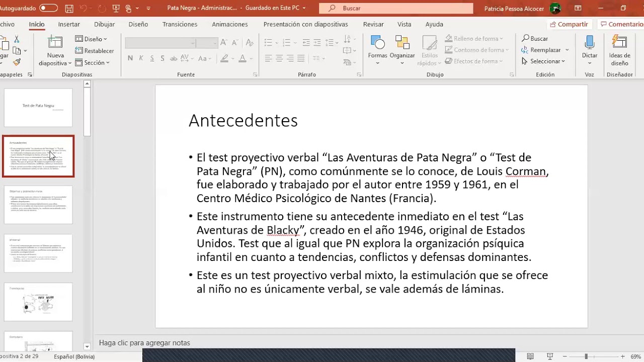
Task: Toggle Center text alignment
Action: [x=279, y=59]
